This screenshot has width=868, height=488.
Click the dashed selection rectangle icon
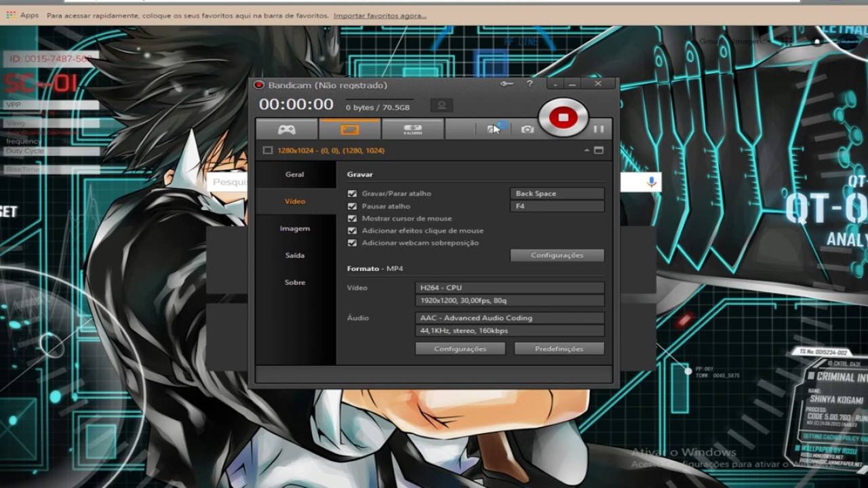(268, 150)
